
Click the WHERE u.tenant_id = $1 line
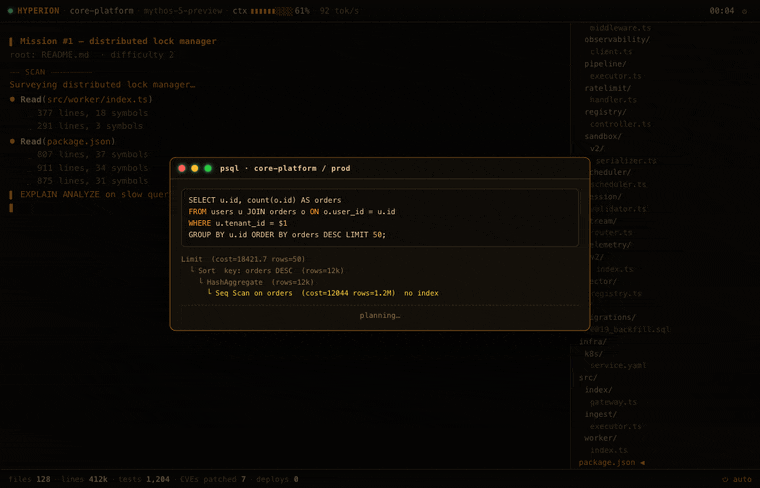click(x=238, y=223)
